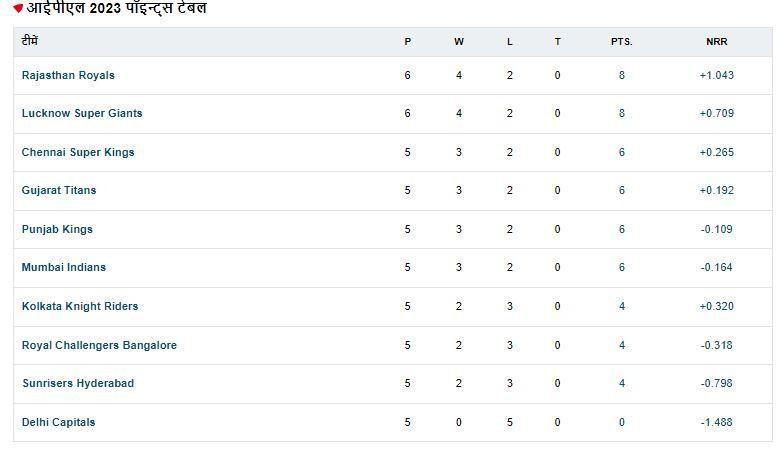Click Gujarat Titans in the table
This screenshot has width=778, height=451.
[x=59, y=190]
